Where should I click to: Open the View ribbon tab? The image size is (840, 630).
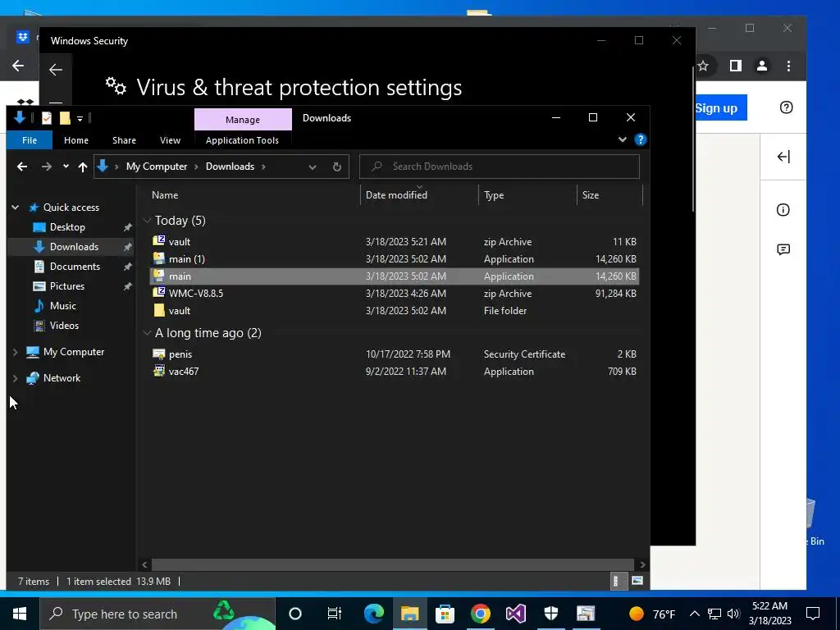point(170,140)
